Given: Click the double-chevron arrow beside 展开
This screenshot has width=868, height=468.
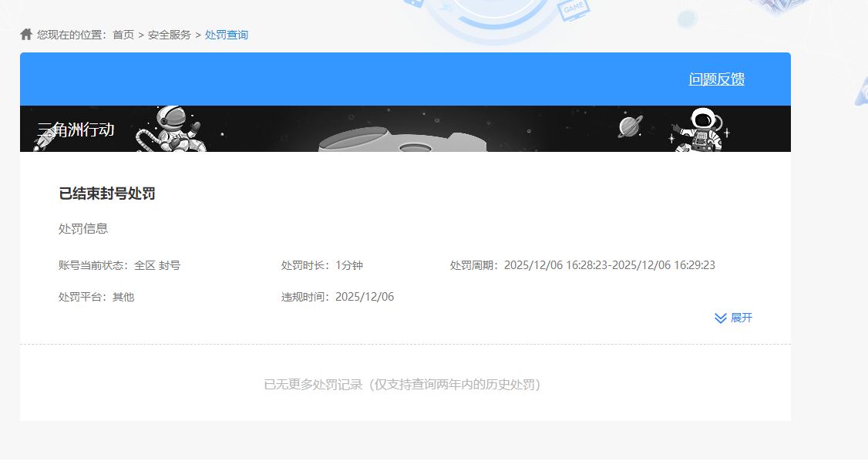Looking at the screenshot, I should click(721, 318).
